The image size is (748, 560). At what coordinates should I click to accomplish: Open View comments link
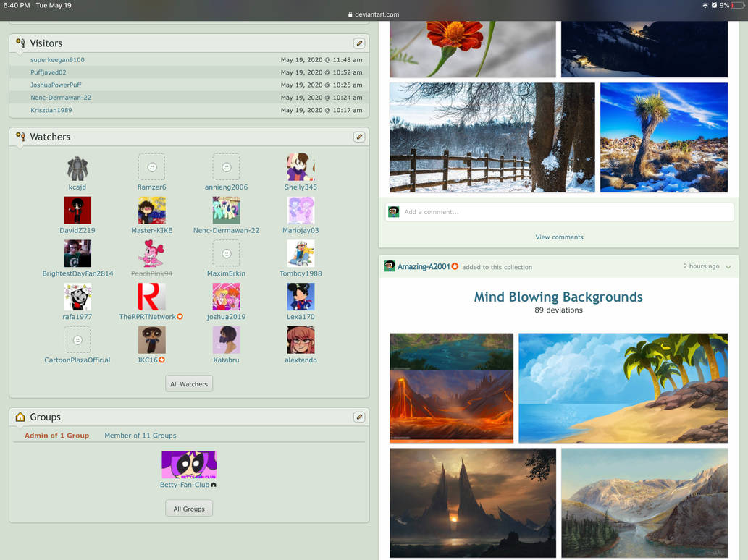click(x=559, y=237)
